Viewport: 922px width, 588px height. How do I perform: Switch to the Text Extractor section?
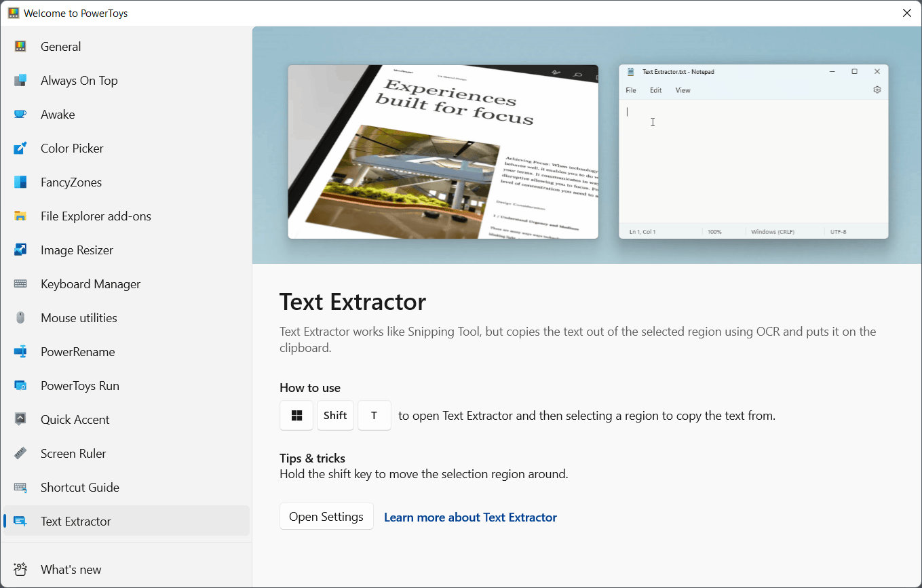75,521
